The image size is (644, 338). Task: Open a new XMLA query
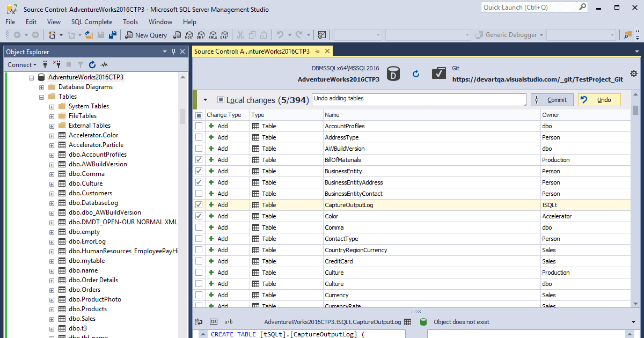(x=213, y=34)
